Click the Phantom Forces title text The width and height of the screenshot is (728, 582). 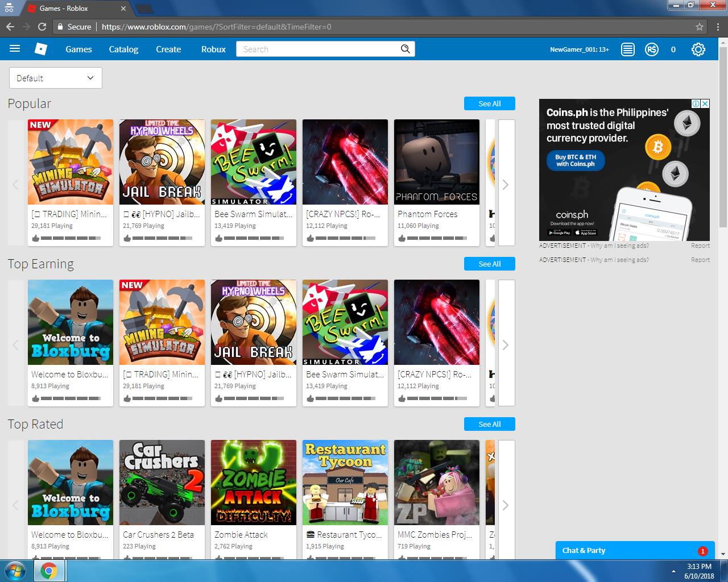[428, 214]
